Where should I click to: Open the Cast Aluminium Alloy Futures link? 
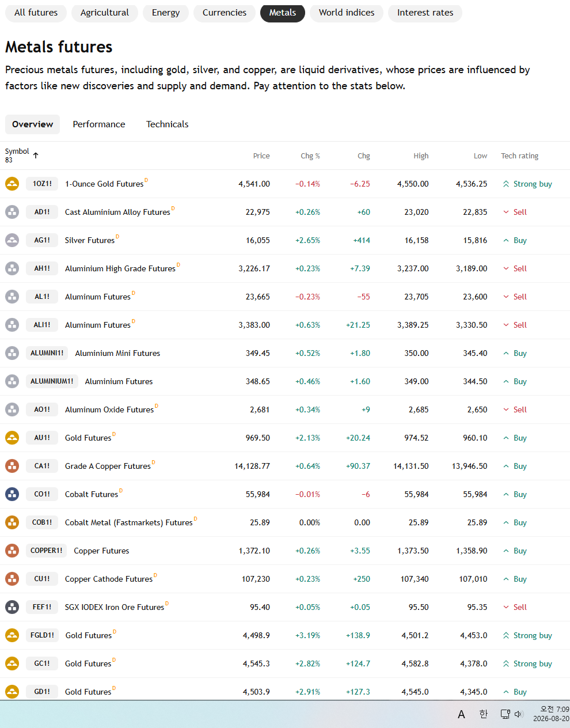tap(117, 213)
